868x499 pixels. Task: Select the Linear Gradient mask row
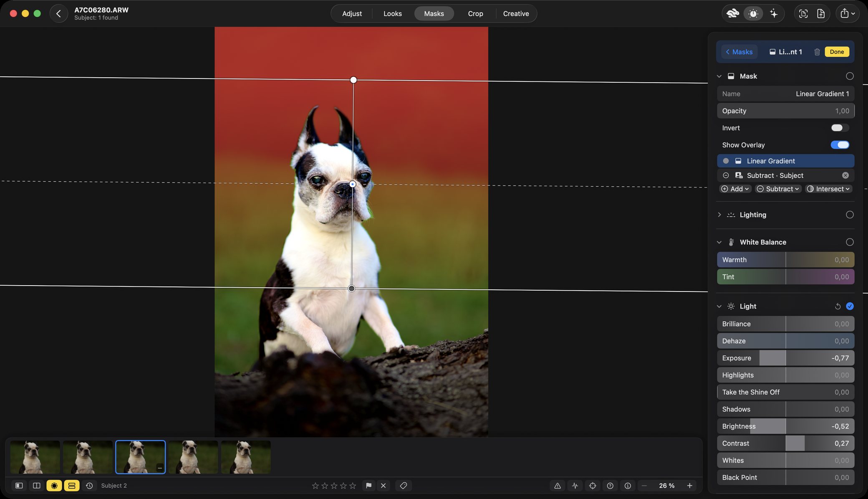(x=785, y=161)
